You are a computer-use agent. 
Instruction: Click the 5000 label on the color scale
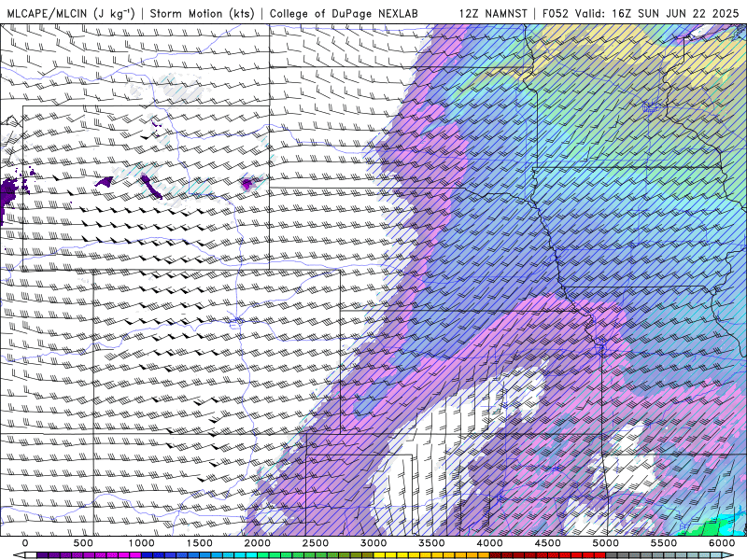606,543
